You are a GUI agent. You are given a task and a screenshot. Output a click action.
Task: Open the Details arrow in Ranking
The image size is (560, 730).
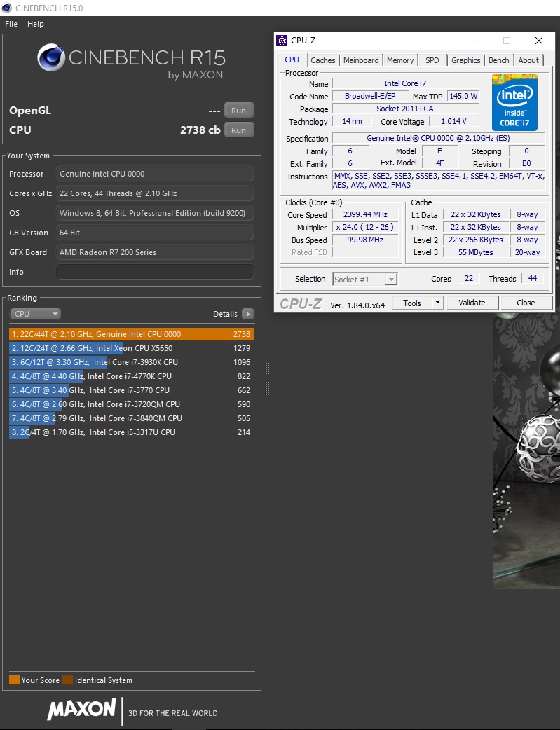coord(248,314)
